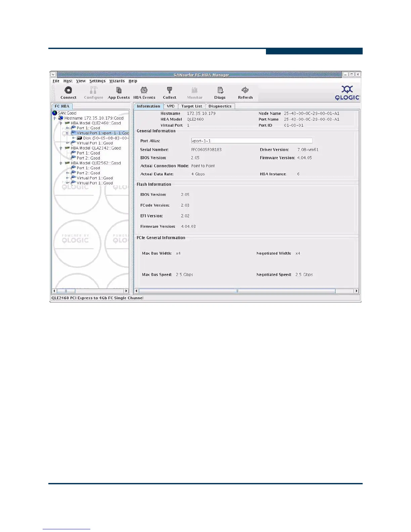Open the Host menu
The width and height of the screenshot is (411, 532).
click(68, 81)
